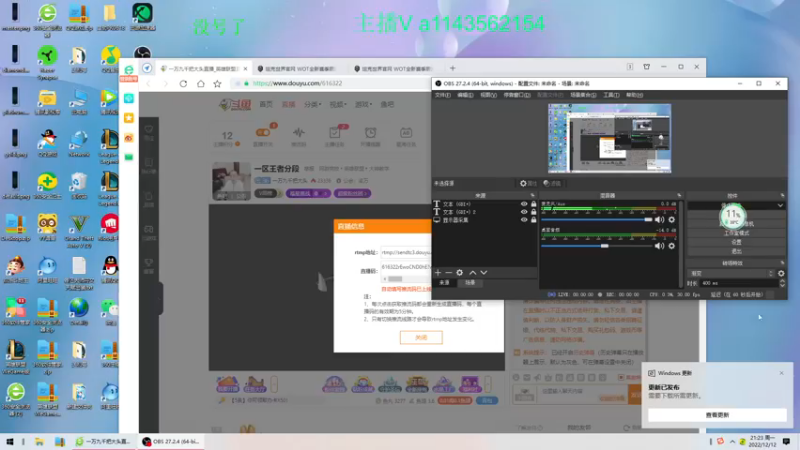
Task: Open OBS 工具(T) menu
Action: pos(611,95)
